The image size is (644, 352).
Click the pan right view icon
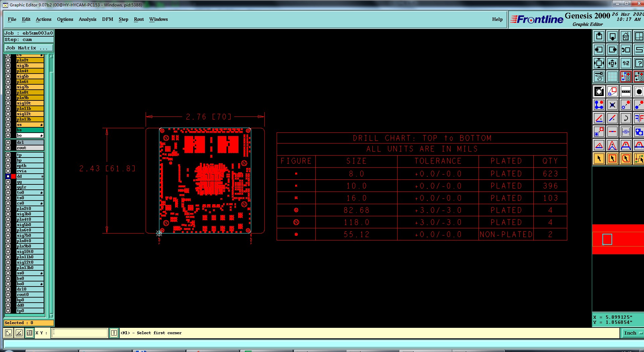(x=612, y=50)
